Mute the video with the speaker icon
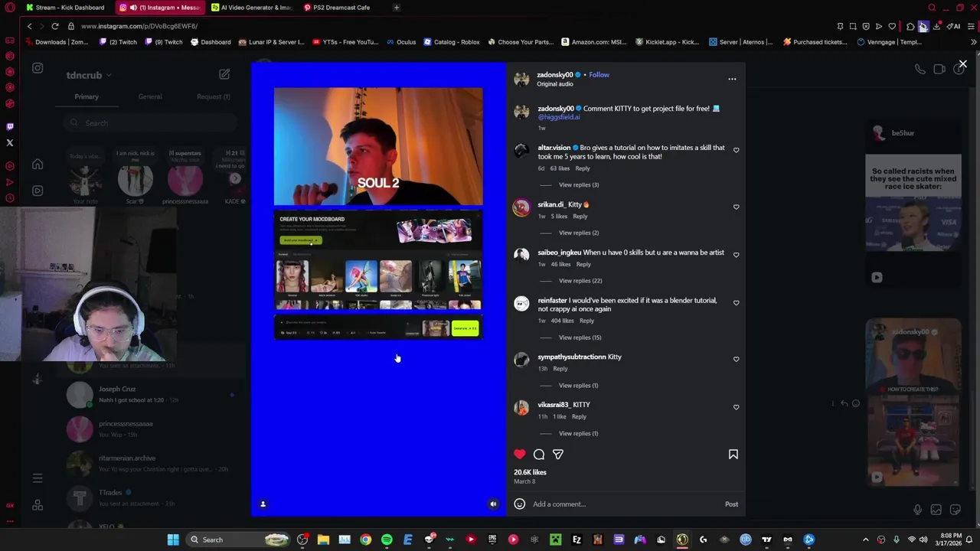The image size is (980, 551). pyautogui.click(x=493, y=504)
